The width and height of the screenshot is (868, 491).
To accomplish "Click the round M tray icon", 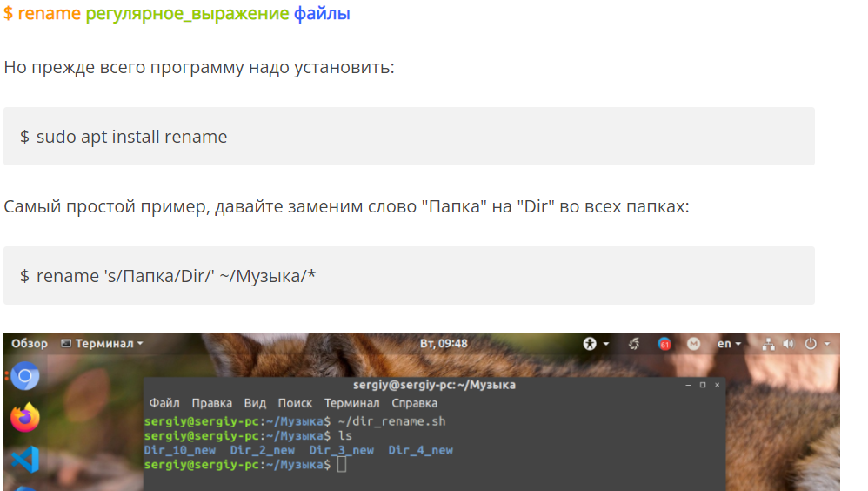I will click(x=694, y=344).
